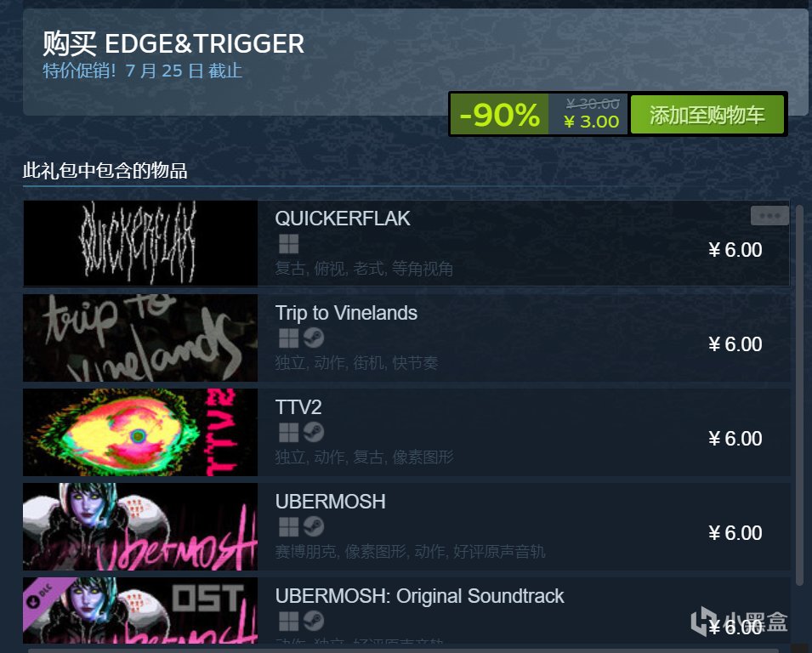Add the bundle to cart with the green button
The image size is (812, 653).
coord(707,115)
